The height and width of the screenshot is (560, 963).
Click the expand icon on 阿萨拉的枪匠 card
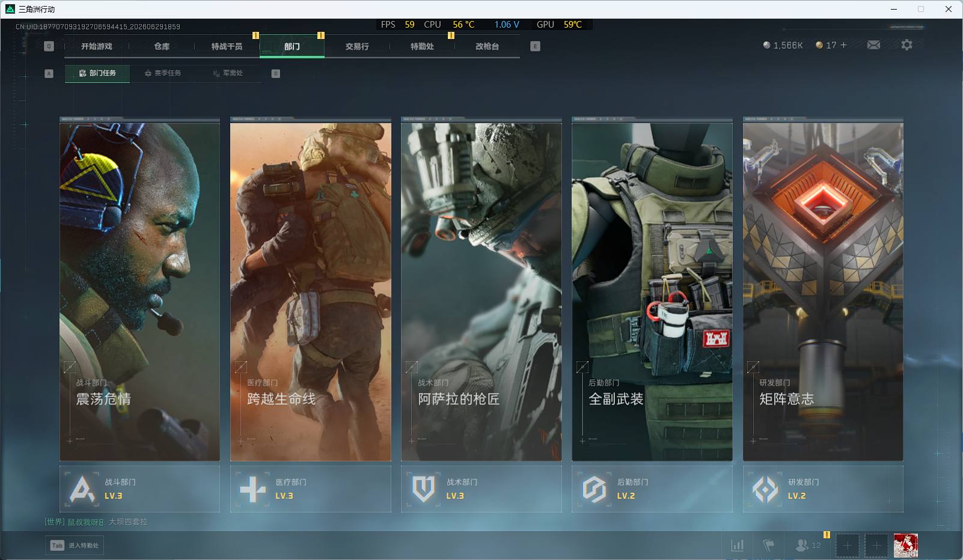coord(412,367)
